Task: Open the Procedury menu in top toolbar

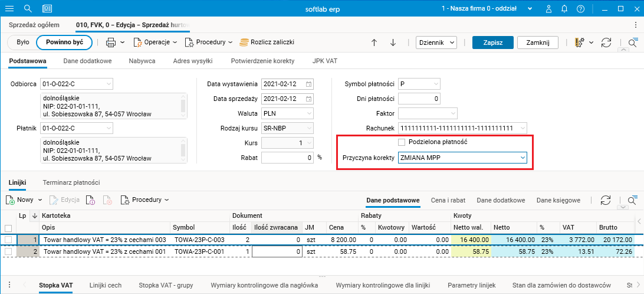Action: (209, 43)
